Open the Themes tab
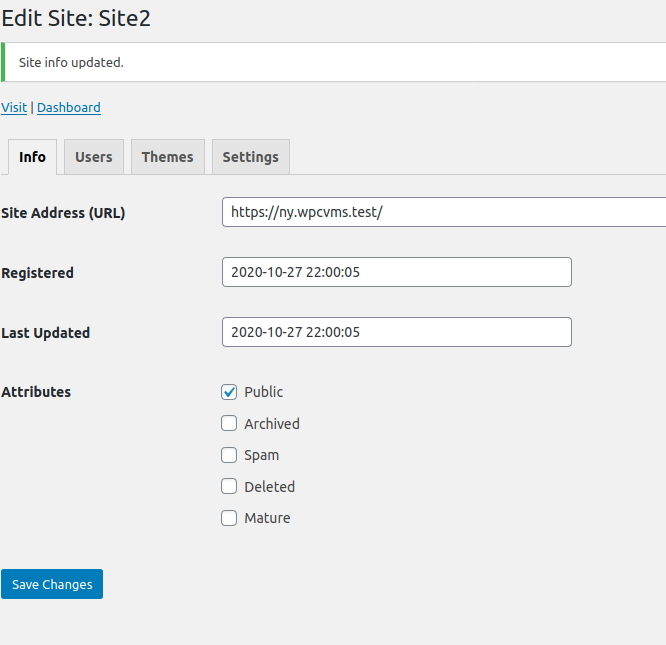Viewport: 666px width, 645px height. point(167,157)
